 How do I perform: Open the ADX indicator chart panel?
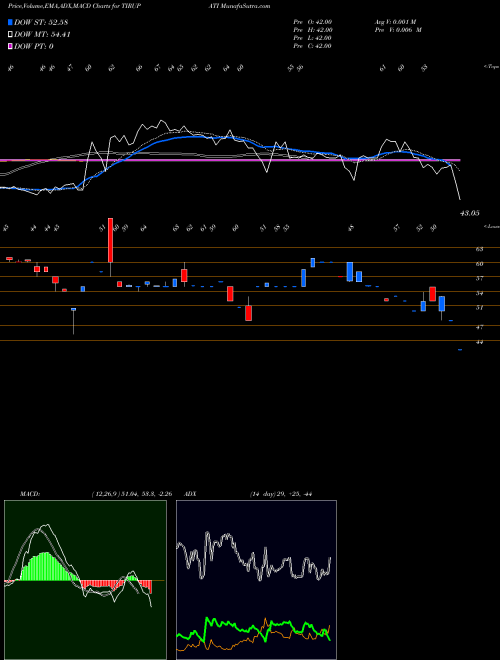pyautogui.click(x=256, y=580)
